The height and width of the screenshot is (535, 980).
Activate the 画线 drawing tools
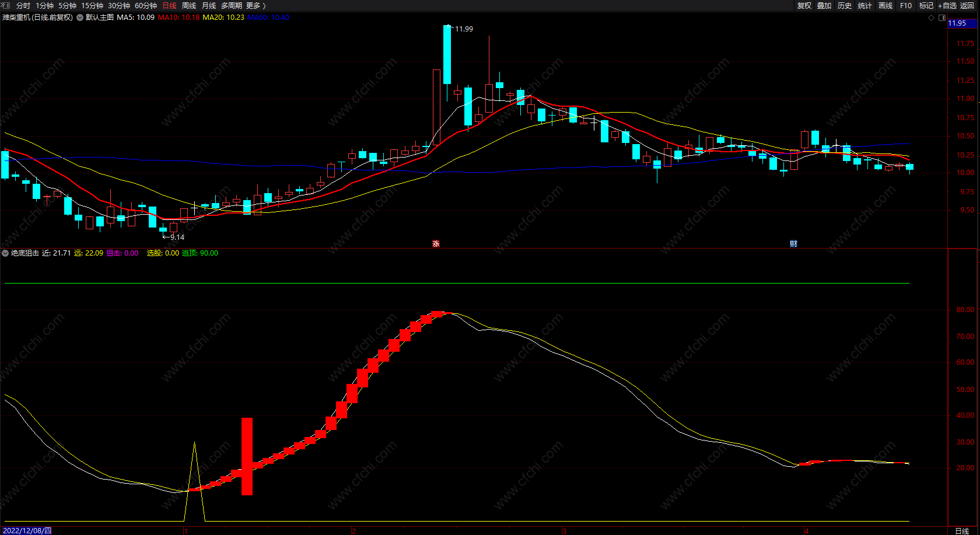pyautogui.click(x=885, y=5)
